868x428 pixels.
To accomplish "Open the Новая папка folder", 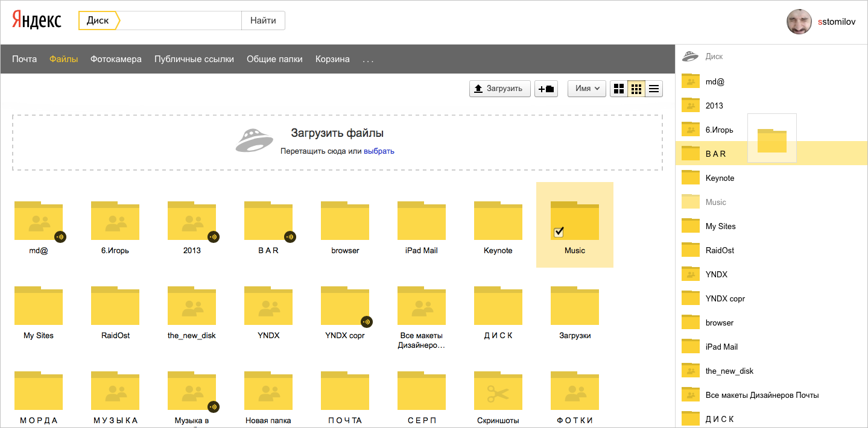I will click(x=268, y=391).
